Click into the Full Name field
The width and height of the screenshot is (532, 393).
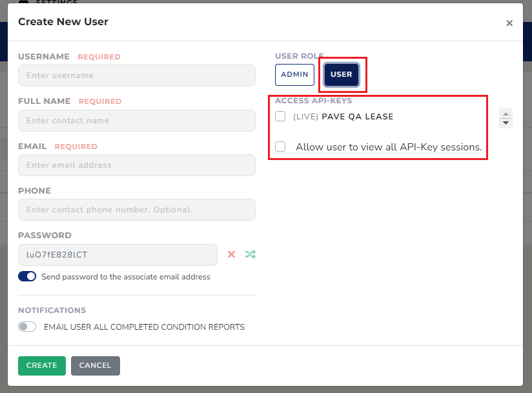click(137, 121)
